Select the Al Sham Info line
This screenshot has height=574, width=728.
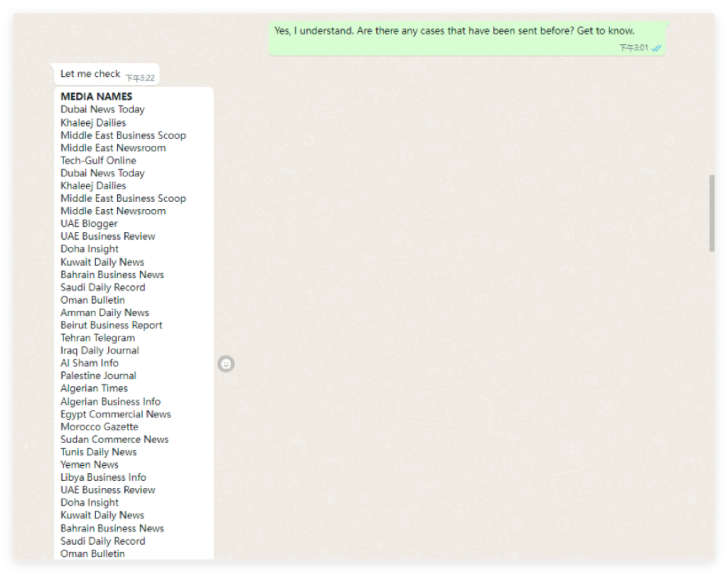90,363
